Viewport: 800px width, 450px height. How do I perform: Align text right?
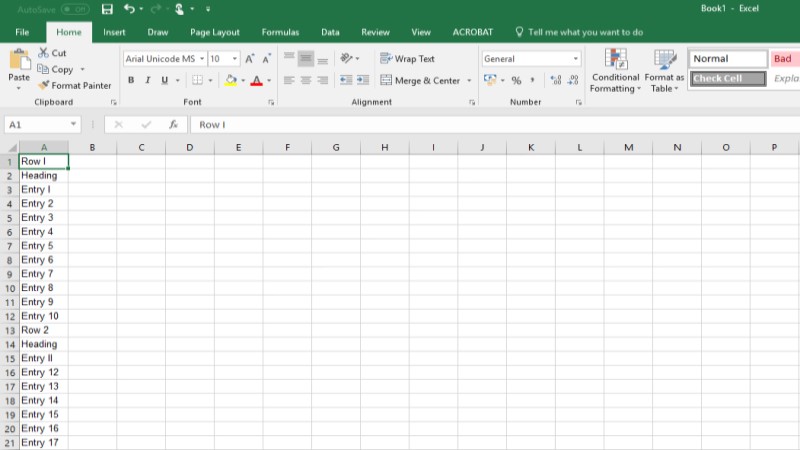click(322, 80)
